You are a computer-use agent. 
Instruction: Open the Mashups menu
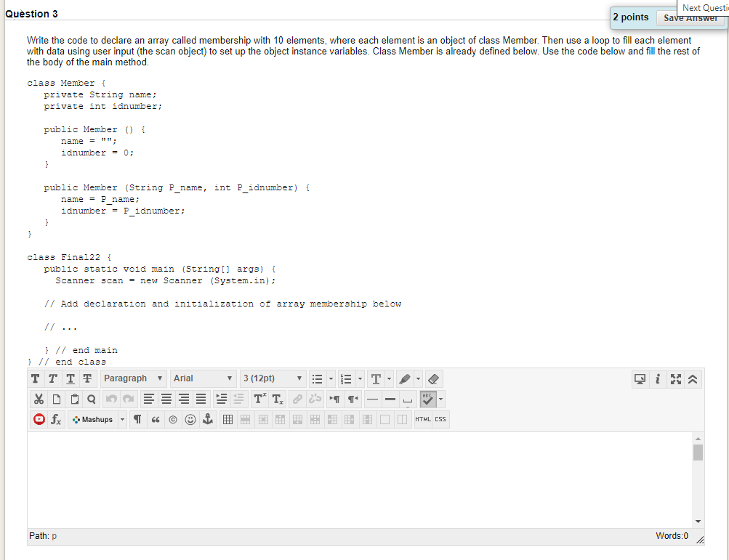pyautogui.click(x=97, y=419)
